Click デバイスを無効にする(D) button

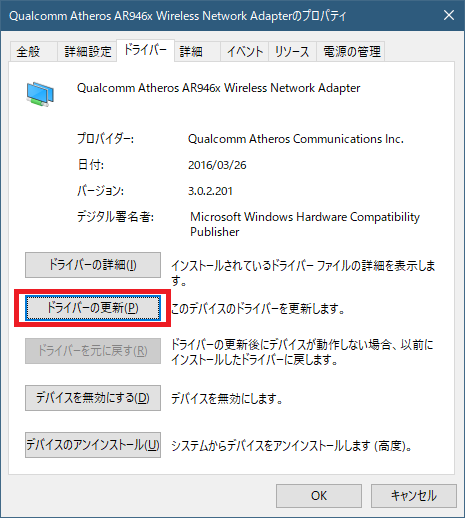pos(93,398)
